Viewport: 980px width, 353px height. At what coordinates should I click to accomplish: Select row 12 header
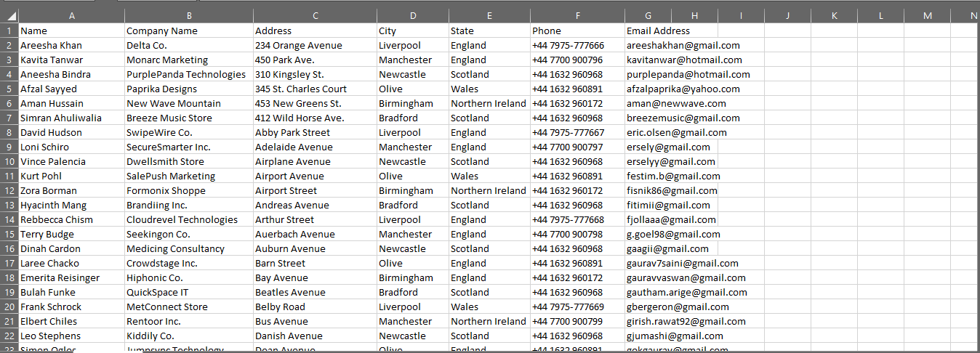pos(9,191)
